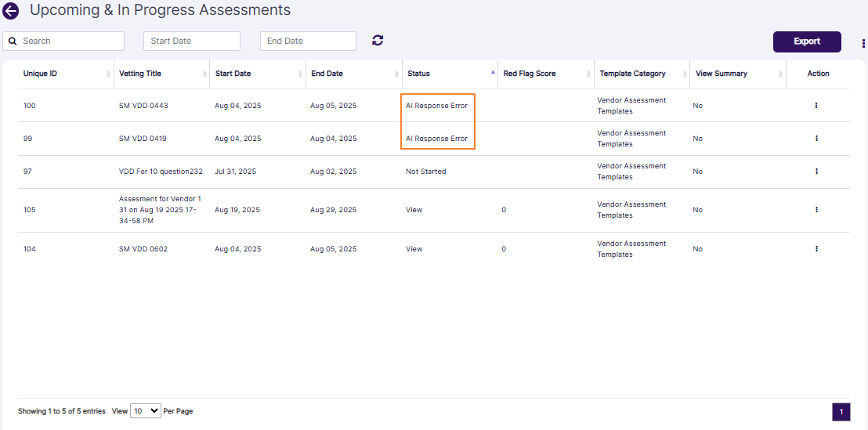Click start date Jul 31, 2025
Screen dimensions: 868x430
(235, 172)
